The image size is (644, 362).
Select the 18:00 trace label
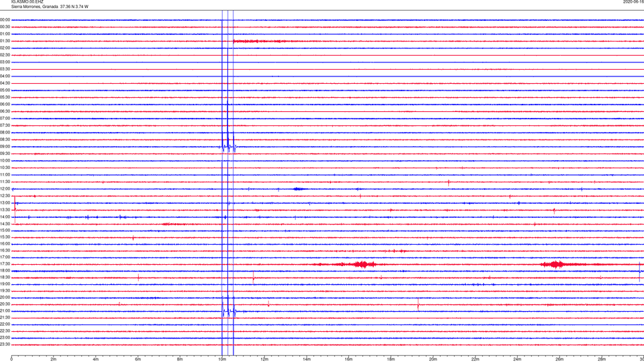pyautogui.click(x=5, y=270)
